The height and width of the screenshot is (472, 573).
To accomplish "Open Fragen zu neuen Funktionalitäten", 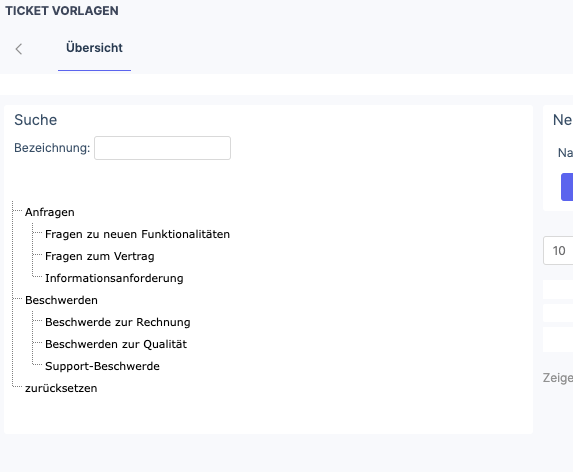I will (137, 234).
